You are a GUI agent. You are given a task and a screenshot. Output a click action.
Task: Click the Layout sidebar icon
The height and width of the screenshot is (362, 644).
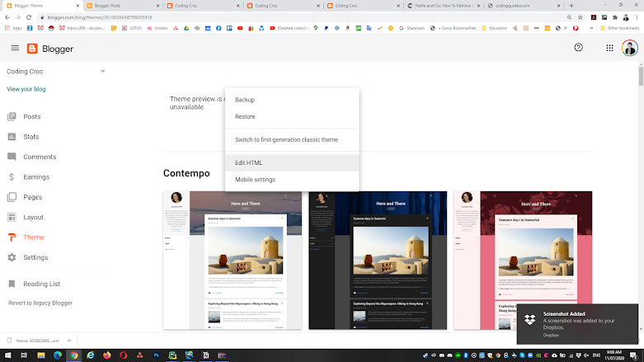[12, 218]
